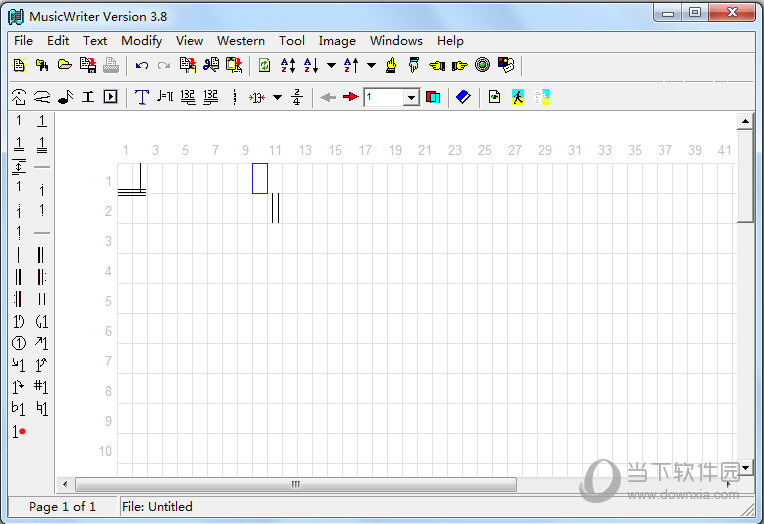Click the red dot note symbol
The height and width of the screenshot is (524, 764).
point(19,432)
